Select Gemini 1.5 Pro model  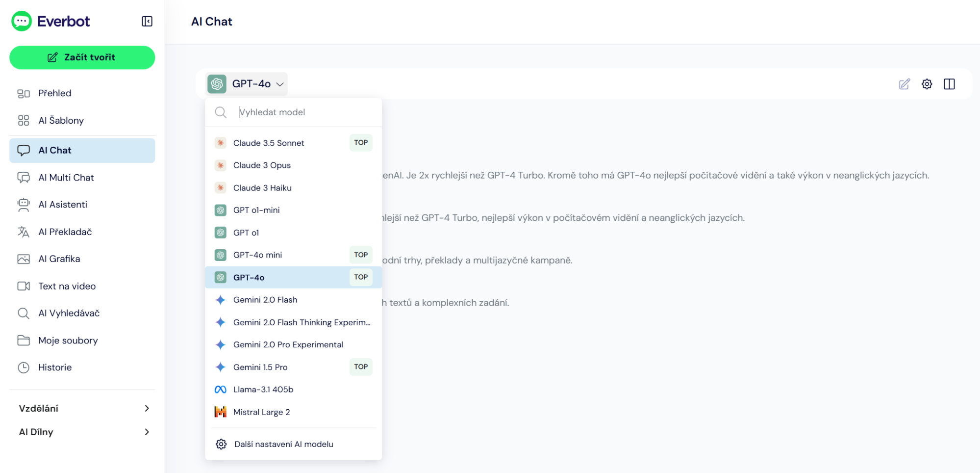point(293,367)
